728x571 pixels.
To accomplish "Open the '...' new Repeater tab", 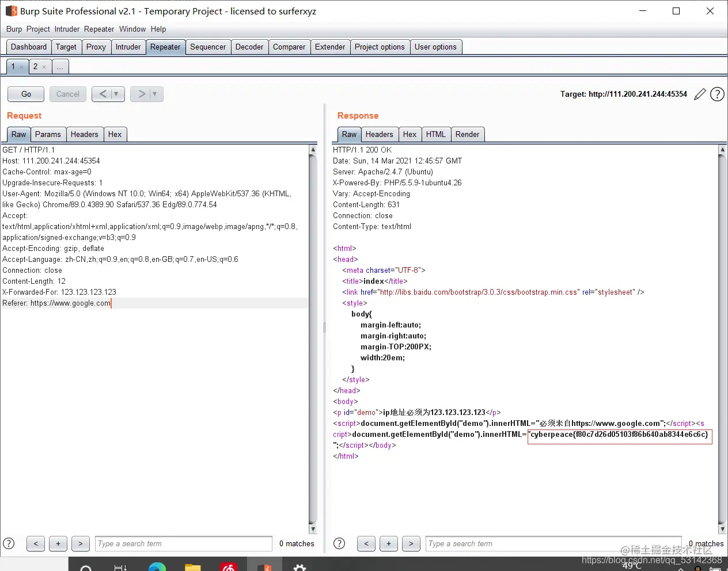I will point(60,67).
